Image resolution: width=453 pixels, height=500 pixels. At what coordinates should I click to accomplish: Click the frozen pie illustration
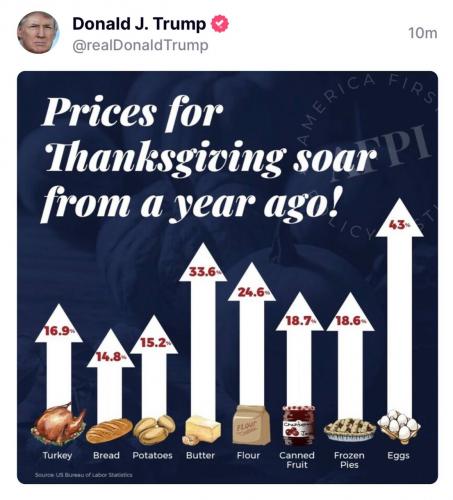tap(350, 430)
